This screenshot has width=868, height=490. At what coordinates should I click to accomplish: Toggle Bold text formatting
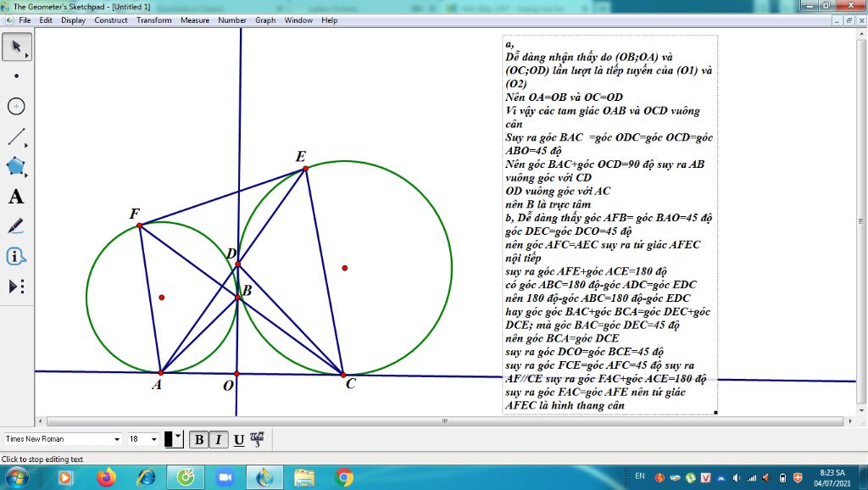199,440
